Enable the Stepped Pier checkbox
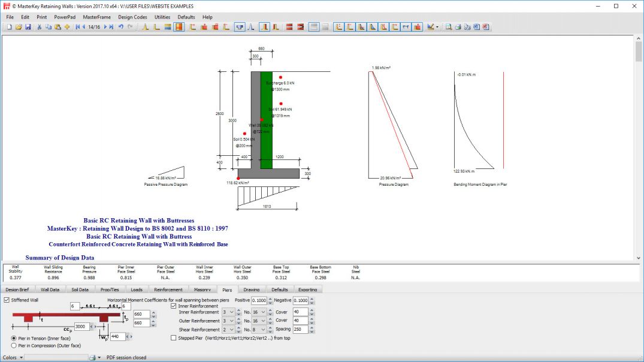This screenshot has width=644, height=362. (174, 338)
